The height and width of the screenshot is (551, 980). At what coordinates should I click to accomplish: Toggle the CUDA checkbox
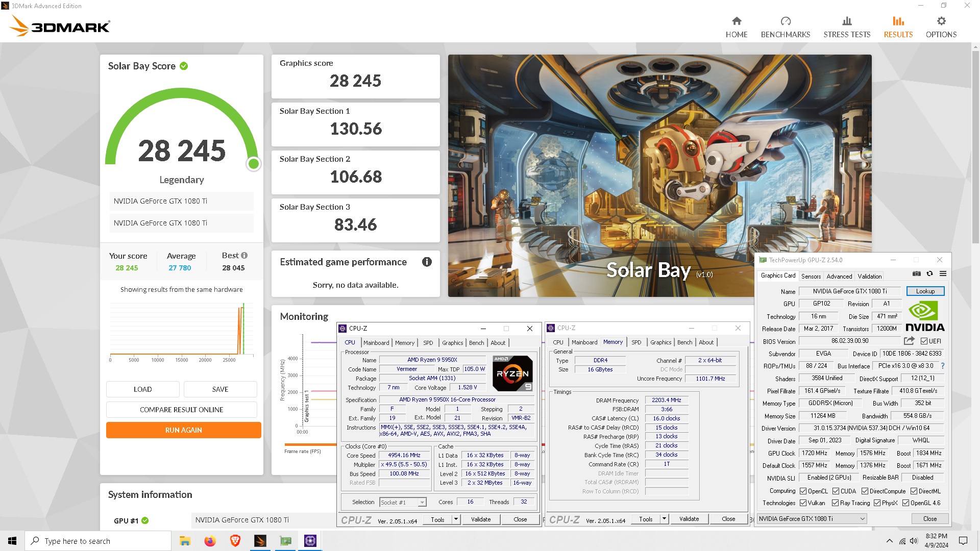point(836,491)
